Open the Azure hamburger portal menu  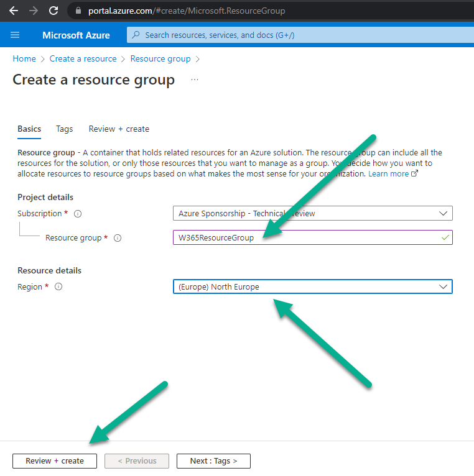[x=15, y=35]
